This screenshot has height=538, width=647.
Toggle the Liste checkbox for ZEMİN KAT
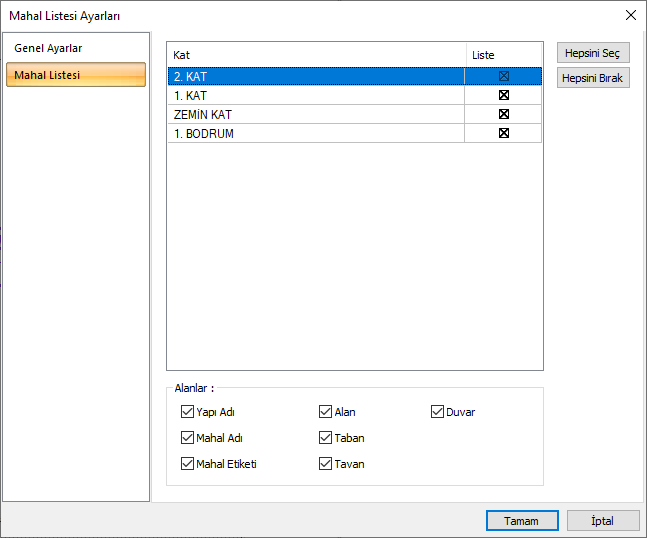[504, 114]
